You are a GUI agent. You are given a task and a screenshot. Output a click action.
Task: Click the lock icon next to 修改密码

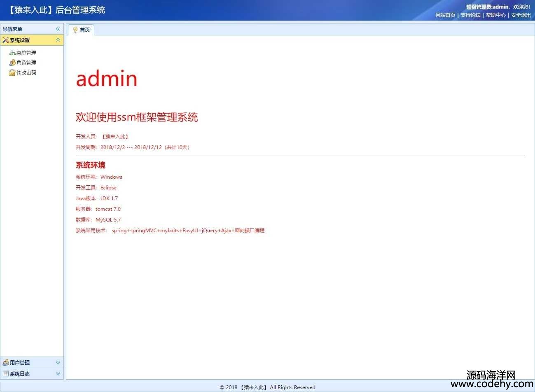point(12,72)
